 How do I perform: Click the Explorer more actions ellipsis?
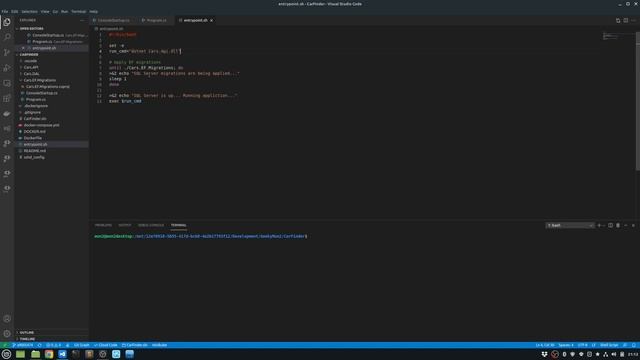(x=82, y=20)
